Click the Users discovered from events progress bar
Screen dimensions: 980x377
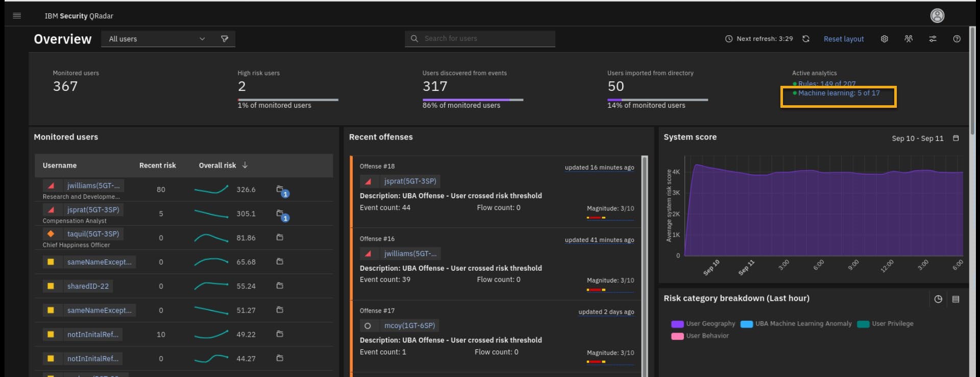coord(473,100)
